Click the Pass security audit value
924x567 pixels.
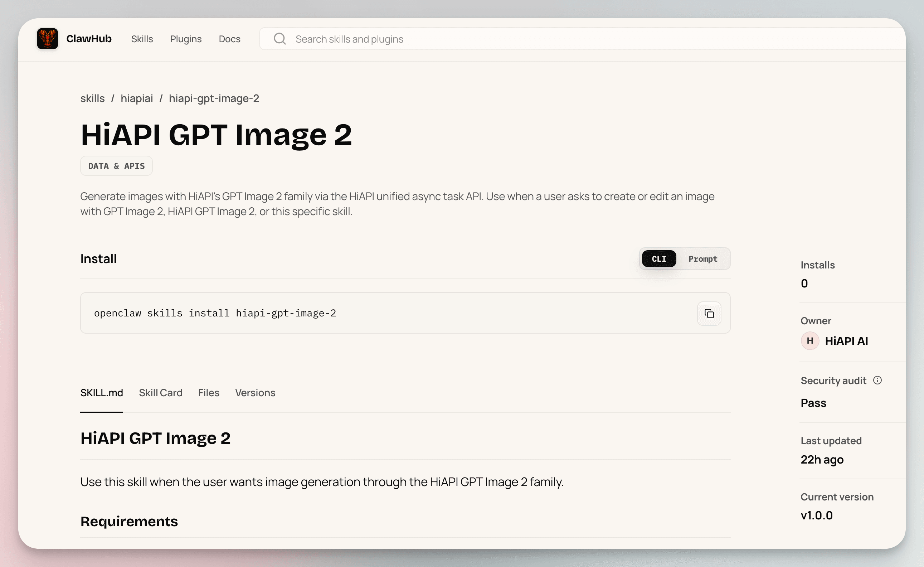click(x=813, y=403)
